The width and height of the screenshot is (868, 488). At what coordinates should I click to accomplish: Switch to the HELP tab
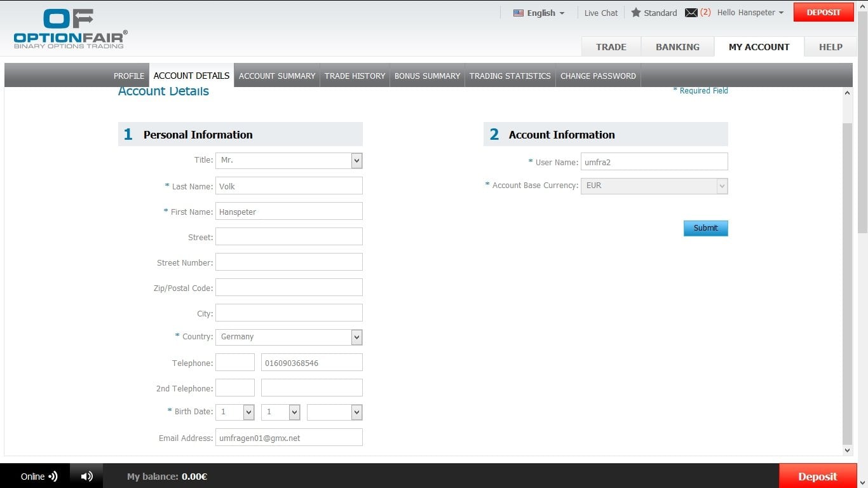click(831, 47)
